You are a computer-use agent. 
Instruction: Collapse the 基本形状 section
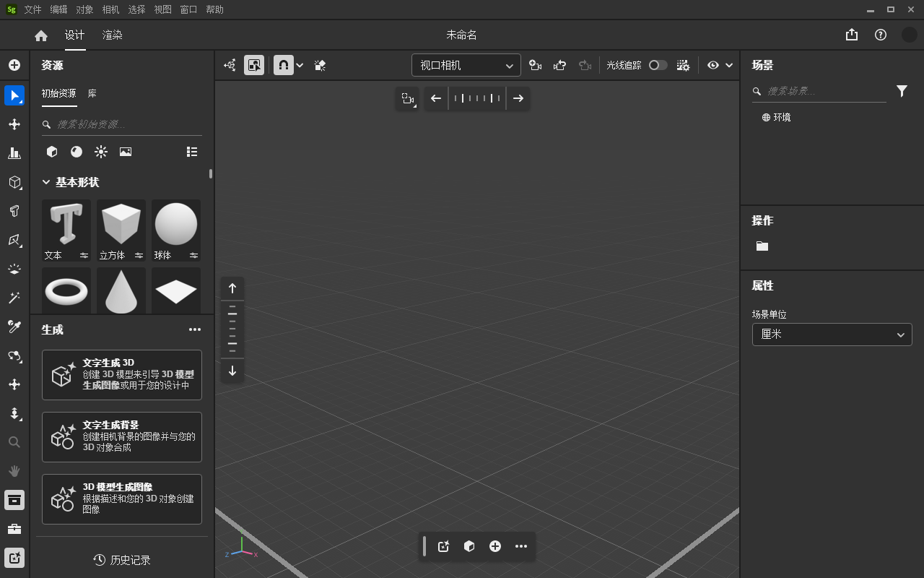46,182
